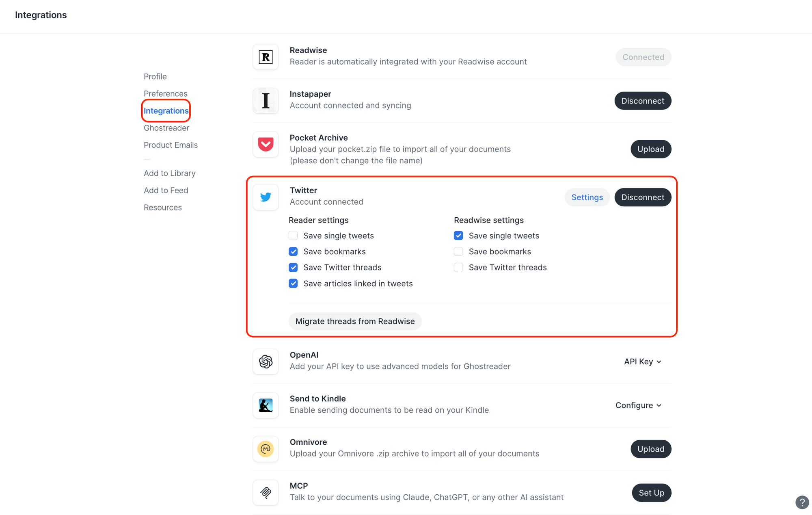Click the Pocket Archive logo icon

point(266,144)
